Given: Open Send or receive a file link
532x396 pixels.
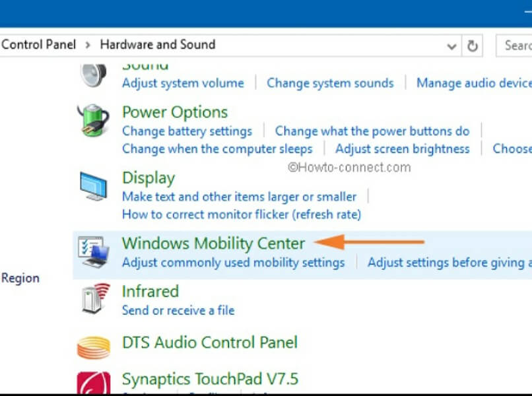Looking at the screenshot, I should point(178,310).
